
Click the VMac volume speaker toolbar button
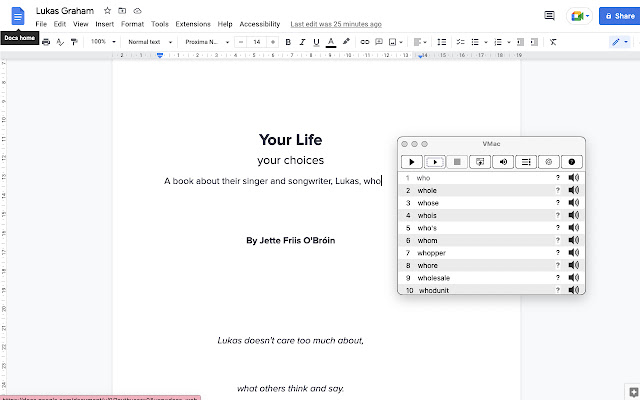click(x=503, y=161)
